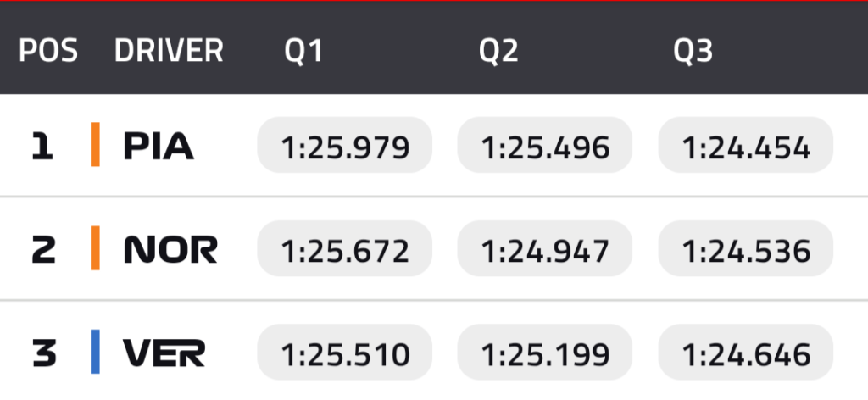Click the DRIVER column header
This screenshot has height=400, width=868.
point(169,51)
